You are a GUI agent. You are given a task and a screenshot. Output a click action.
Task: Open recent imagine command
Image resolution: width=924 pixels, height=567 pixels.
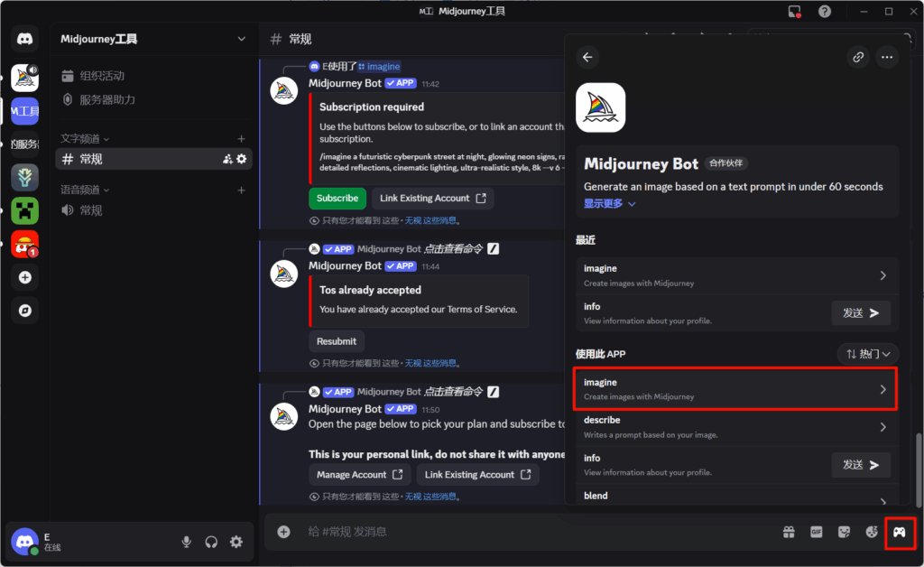pos(736,275)
